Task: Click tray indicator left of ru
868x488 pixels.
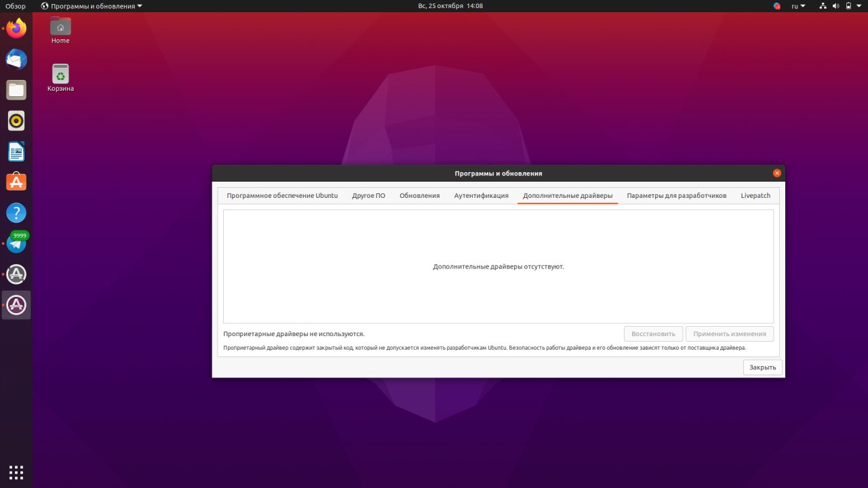Action: [777, 6]
